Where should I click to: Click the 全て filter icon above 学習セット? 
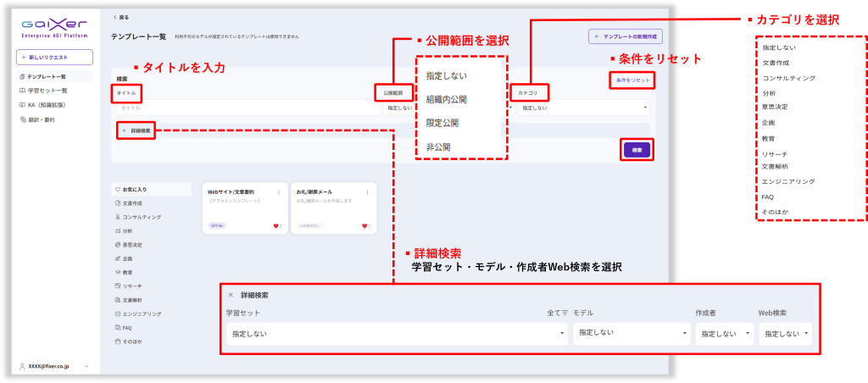(556, 313)
